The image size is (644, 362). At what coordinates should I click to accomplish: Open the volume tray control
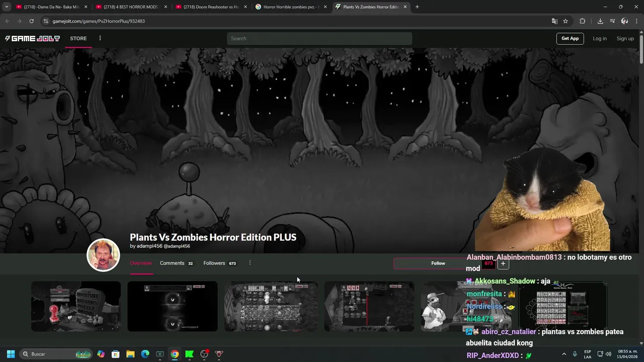608,354
